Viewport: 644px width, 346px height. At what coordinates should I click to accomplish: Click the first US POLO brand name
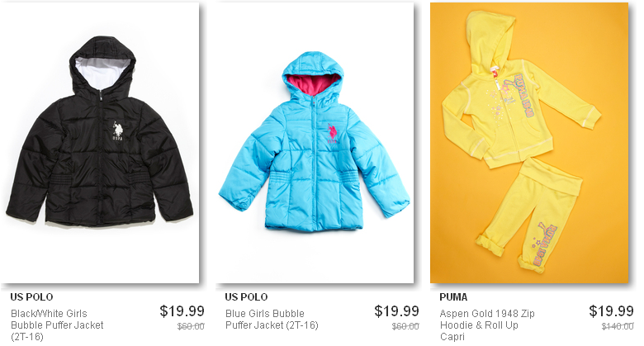31,296
